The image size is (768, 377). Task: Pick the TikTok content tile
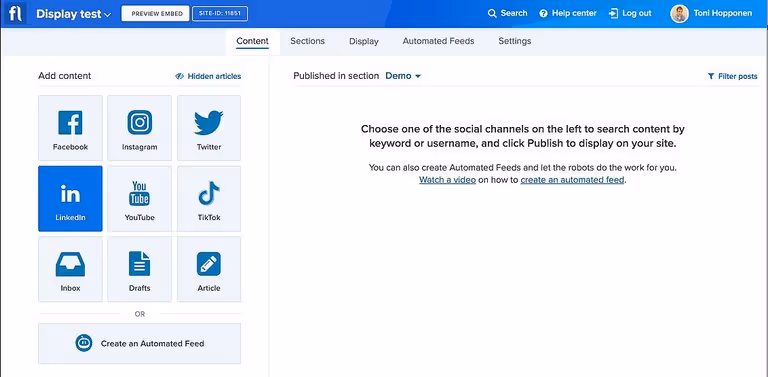click(x=209, y=198)
